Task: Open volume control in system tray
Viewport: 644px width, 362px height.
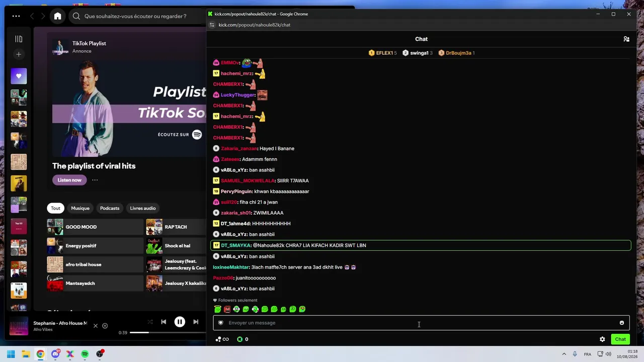Action: pyautogui.click(x=608, y=354)
